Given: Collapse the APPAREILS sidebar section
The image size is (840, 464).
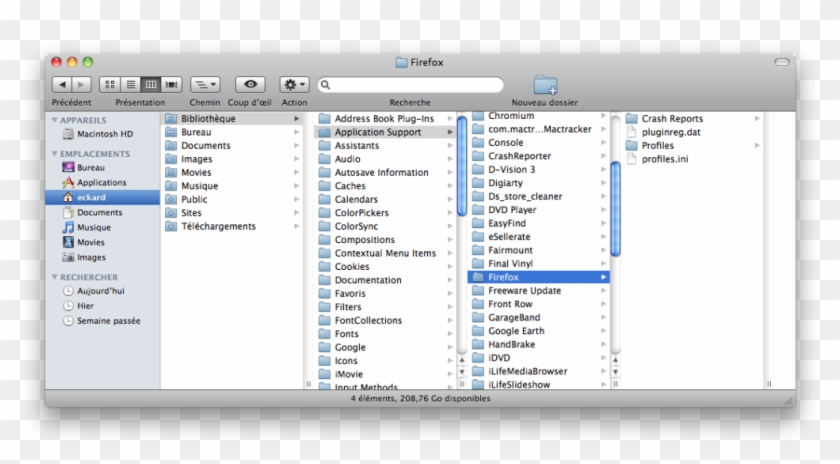Looking at the screenshot, I should pyautogui.click(x=54, y=120).
